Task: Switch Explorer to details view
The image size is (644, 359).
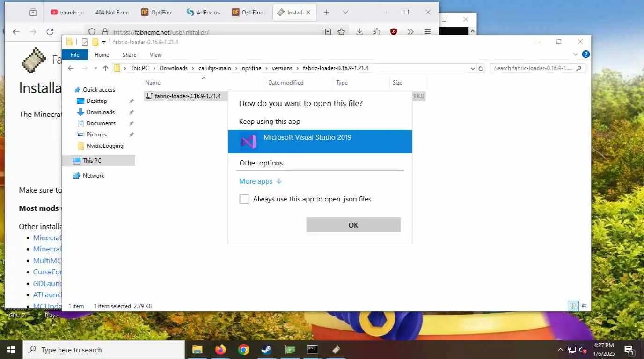Action: pos(574,306)
